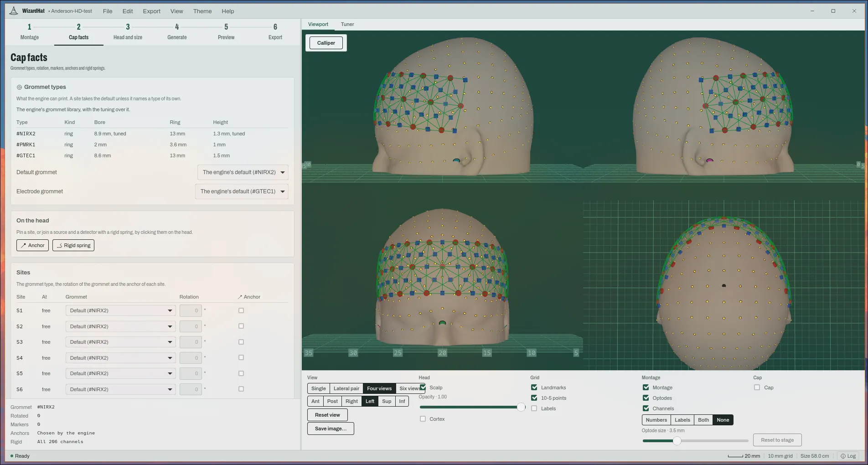Uncheck the Landmarks grid checkbox
868x465 pixels.
coord(534,387)
